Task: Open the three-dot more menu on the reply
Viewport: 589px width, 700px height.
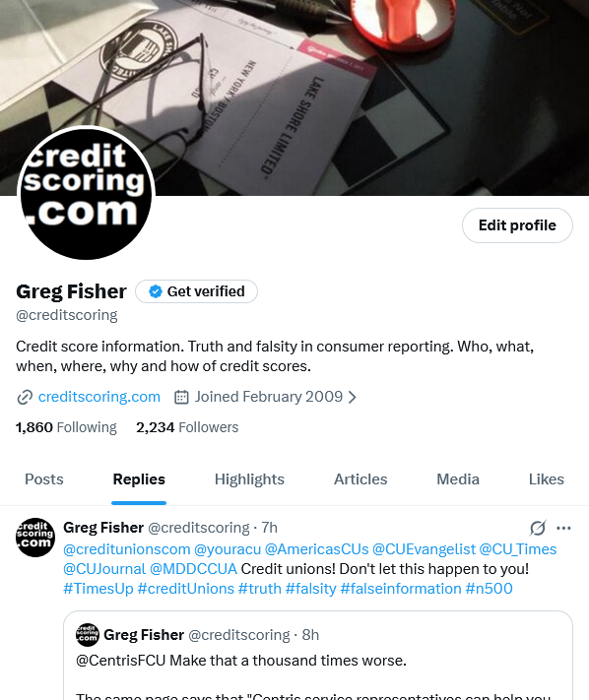Action: click(563, 528)
